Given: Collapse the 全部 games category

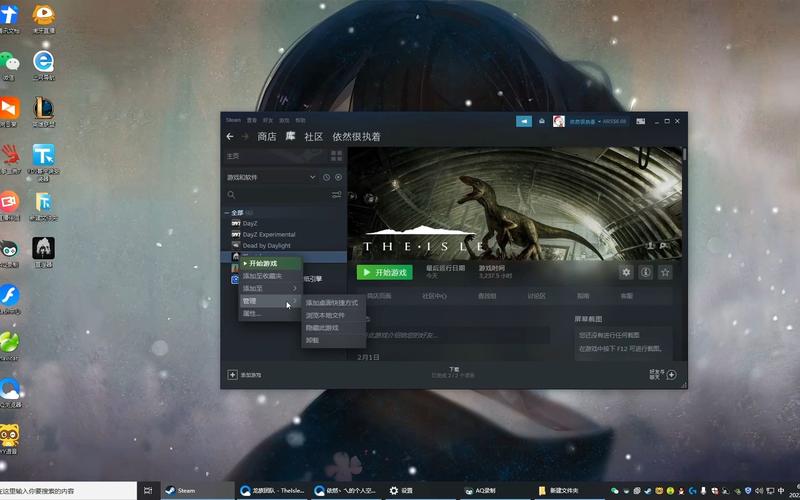Looking at the screenshot, I should pyautogui.click(x=227, y=213).
